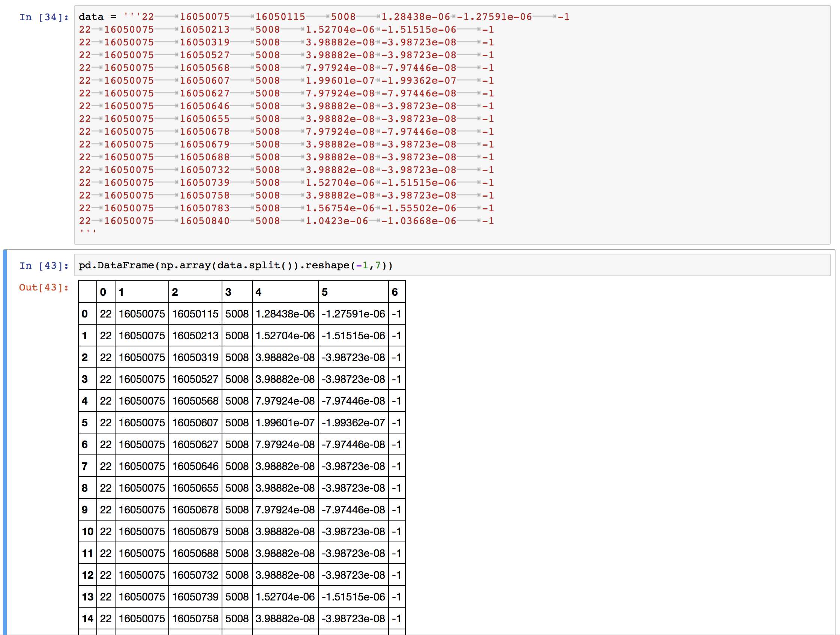
Task: Click the pd.DataFrame code line
Action: [235, 265]
